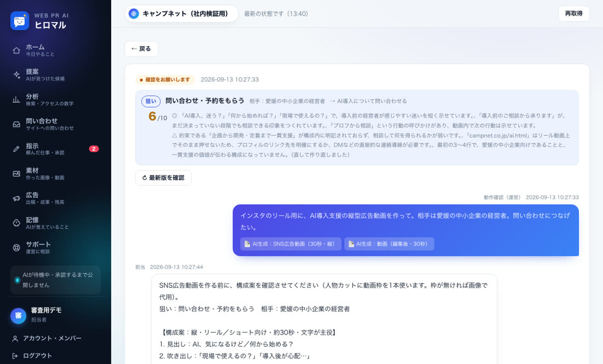Open the 指示 pencil icon
The width and height of the screenshot is (603, 364).
coord(16,149)
